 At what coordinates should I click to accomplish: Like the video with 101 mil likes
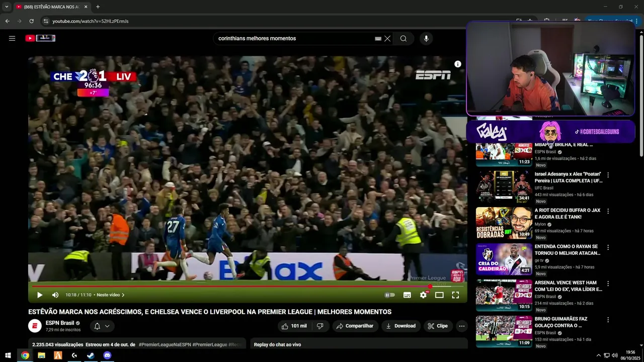pos(295,326)
